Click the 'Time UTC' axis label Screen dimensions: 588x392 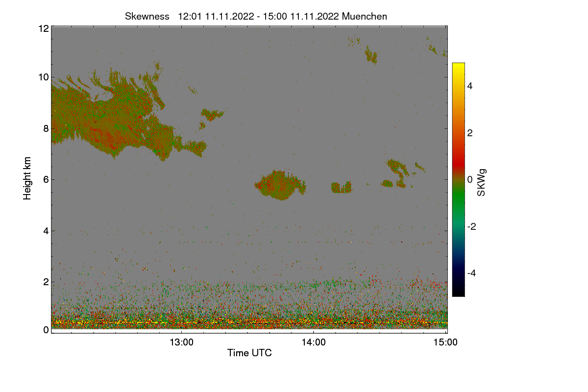click(249, 353)
